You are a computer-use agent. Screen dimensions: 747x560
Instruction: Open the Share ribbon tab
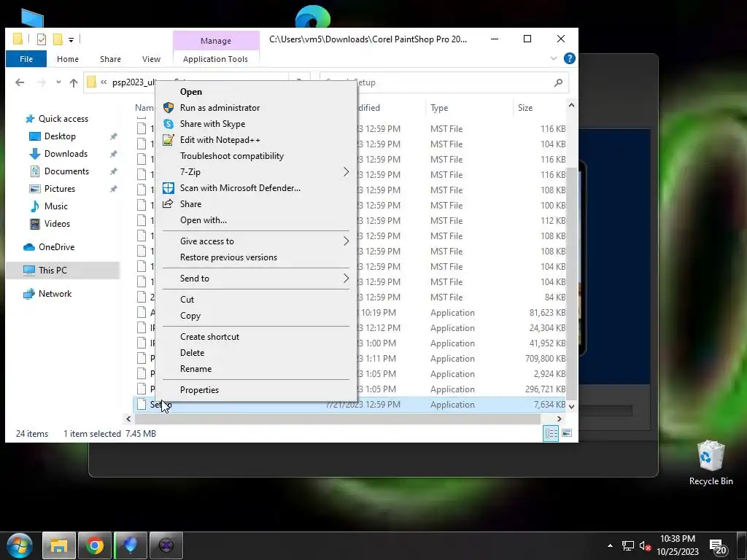click(110, 59)
